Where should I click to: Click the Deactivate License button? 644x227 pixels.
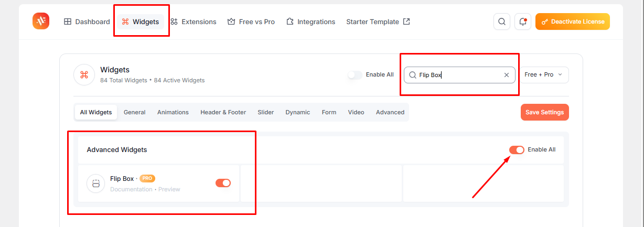click(573, 21)
